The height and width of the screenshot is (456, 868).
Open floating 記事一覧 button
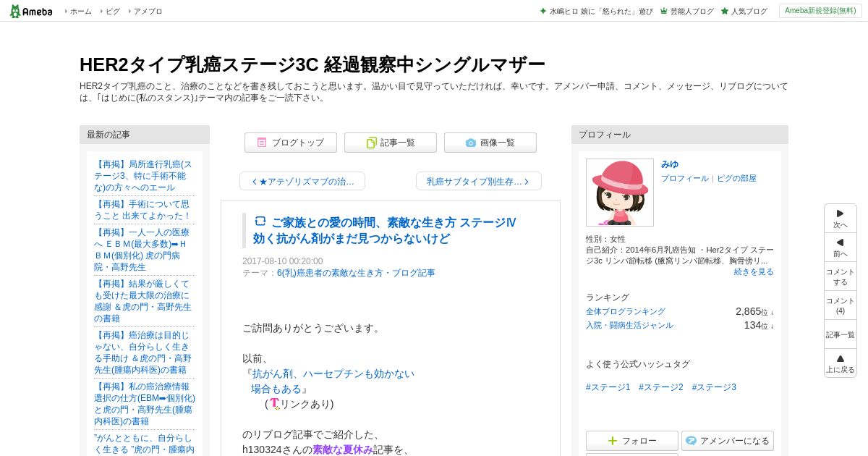[x=841, y=334]
